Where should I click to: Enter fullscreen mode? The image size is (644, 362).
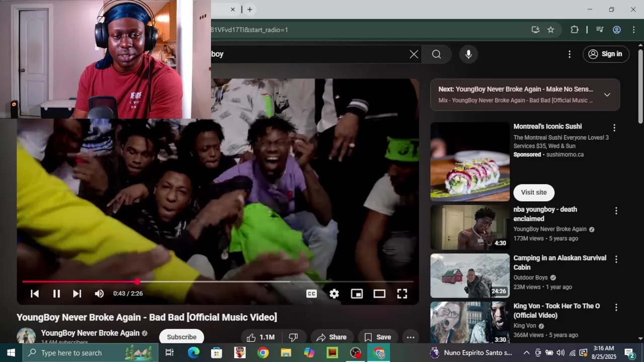tap(402, 294)
